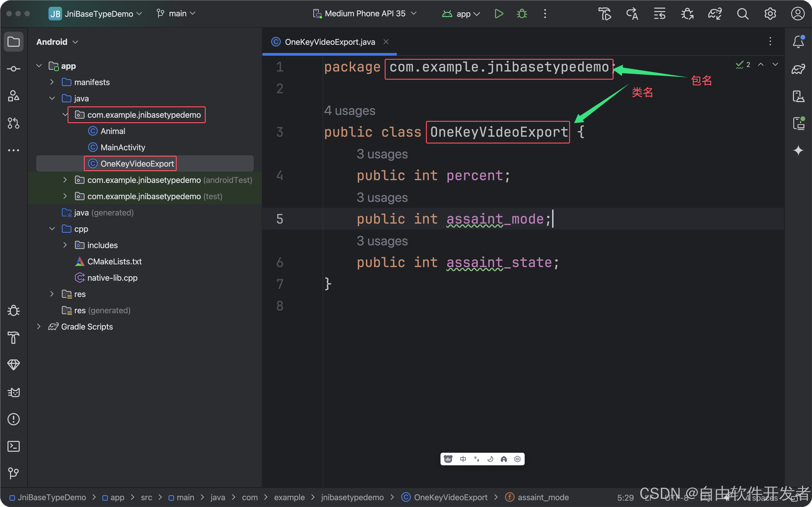
Task: Open the Running Devices panel
Action: [799, 123]
